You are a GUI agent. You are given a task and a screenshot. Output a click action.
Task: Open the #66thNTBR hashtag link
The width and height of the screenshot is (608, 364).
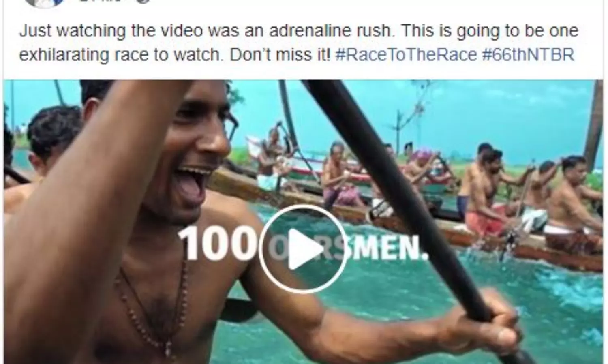(x=528, y=55)
